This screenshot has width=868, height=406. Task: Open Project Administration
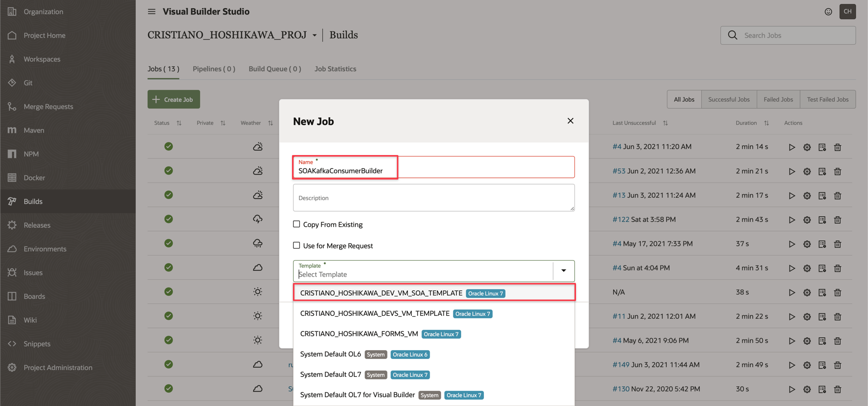coord(68,368)
